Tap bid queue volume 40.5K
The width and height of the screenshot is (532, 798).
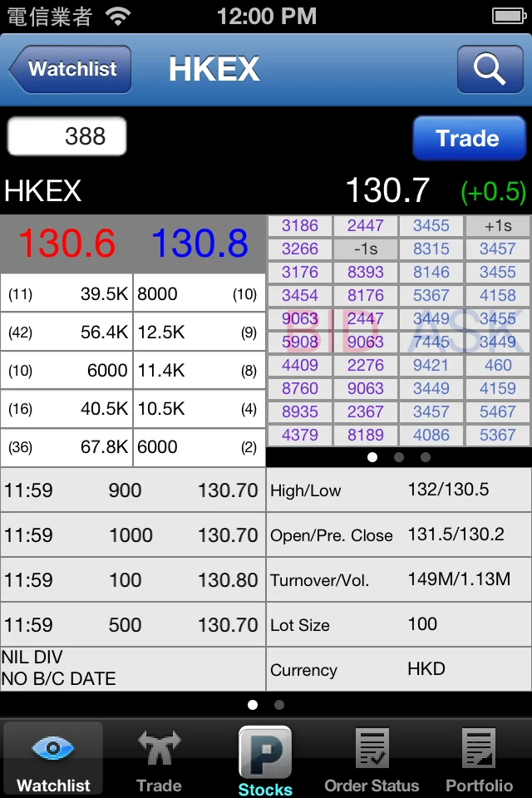[104, 409]
